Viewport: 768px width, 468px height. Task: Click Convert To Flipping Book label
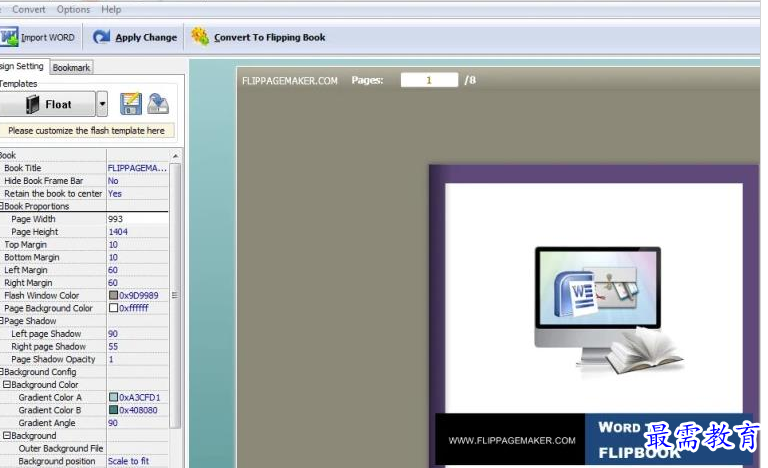pos(269,37)
